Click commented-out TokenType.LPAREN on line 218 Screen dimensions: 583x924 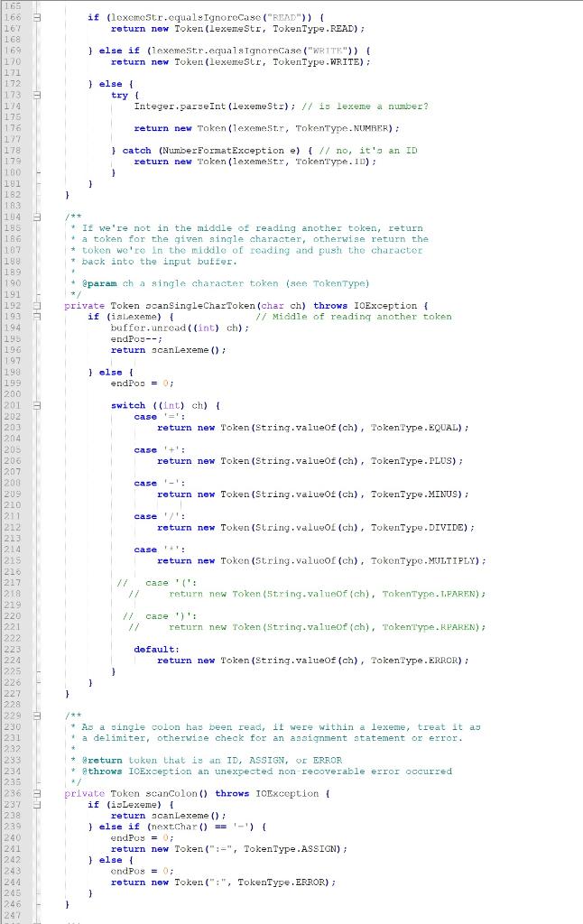point(430,594)
